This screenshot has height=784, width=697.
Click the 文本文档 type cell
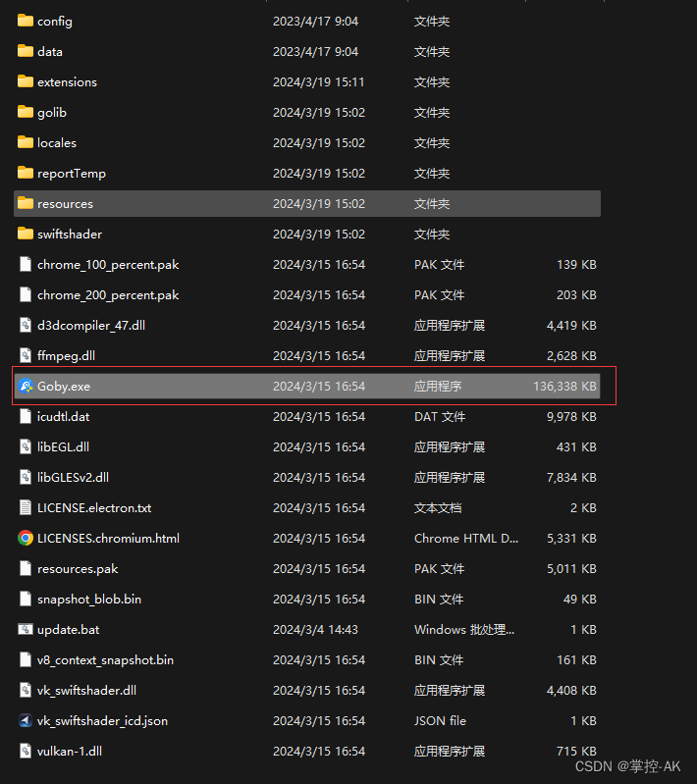click(x=437, y=508)
